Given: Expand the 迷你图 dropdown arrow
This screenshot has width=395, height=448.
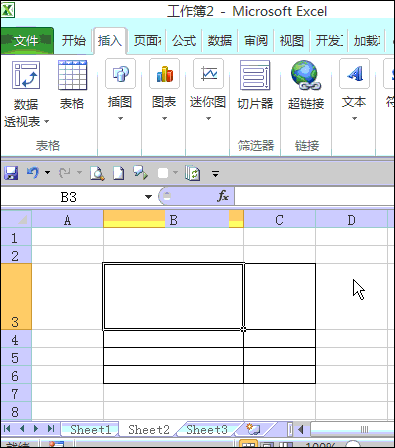Looking at the screenshot, I should pos(208,118).
